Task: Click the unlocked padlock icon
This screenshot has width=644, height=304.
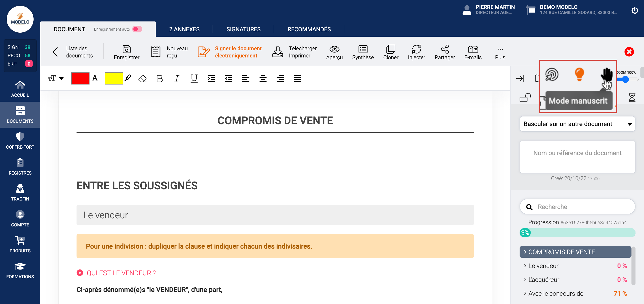Action: [x=525, y=97]
